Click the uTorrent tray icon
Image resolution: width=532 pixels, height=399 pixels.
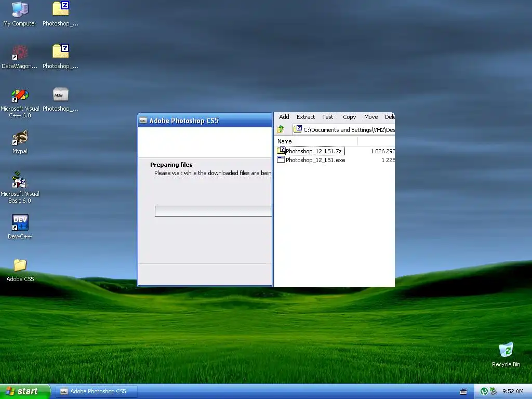coord(484,391)
